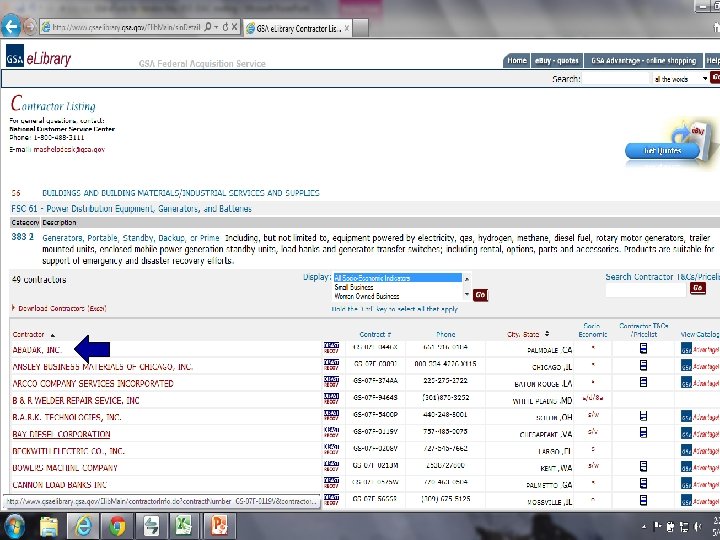
Task: Open the Home navigation tab
Action: click(517, 61)
